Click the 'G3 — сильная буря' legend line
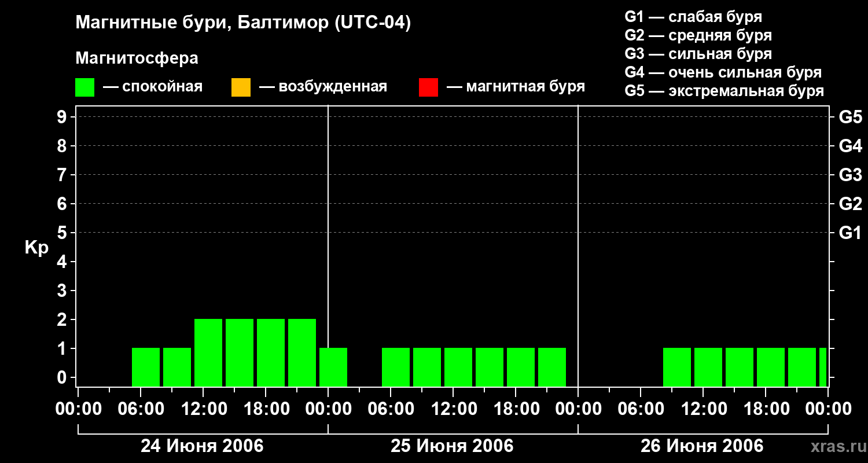The height and width of the screenshot is (463, 868). click(698, 54)
